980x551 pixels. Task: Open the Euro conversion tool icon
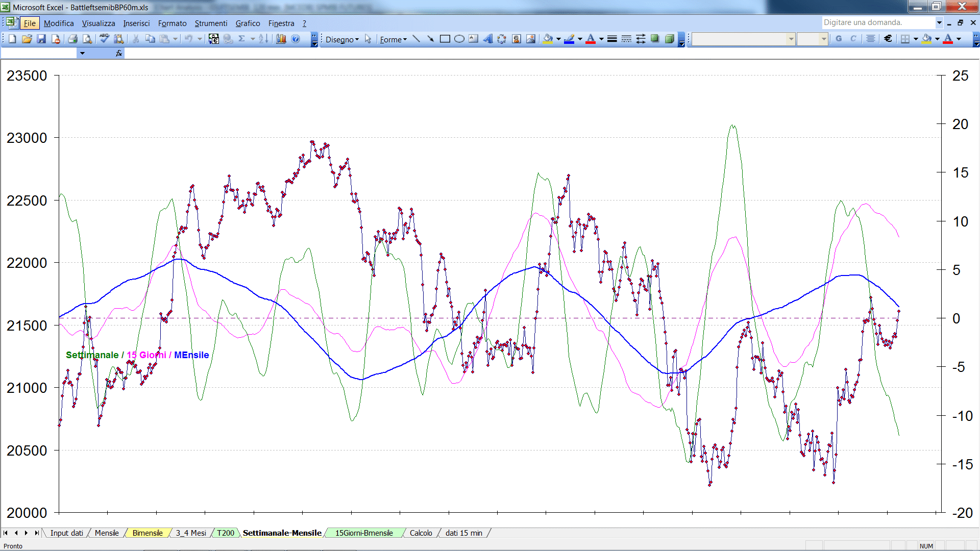(x=214, y=39)
